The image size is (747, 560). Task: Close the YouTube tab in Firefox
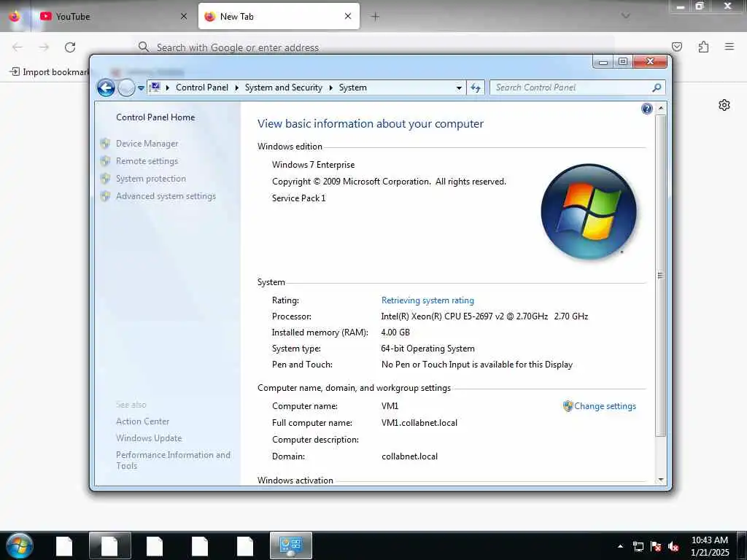tap(184, 17)
